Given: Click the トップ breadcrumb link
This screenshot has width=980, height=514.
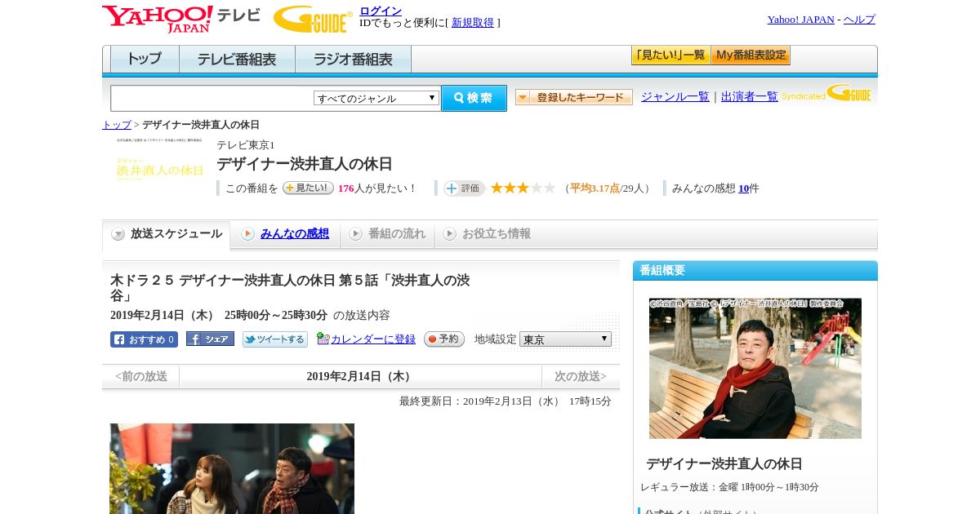Looking at the screenshot, I should click(117, 125).
